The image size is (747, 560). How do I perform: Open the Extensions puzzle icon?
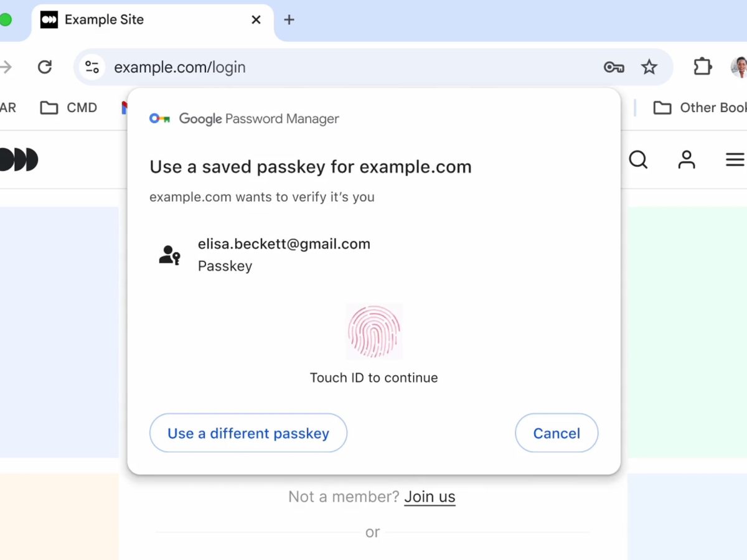click(x=703, y=67)
